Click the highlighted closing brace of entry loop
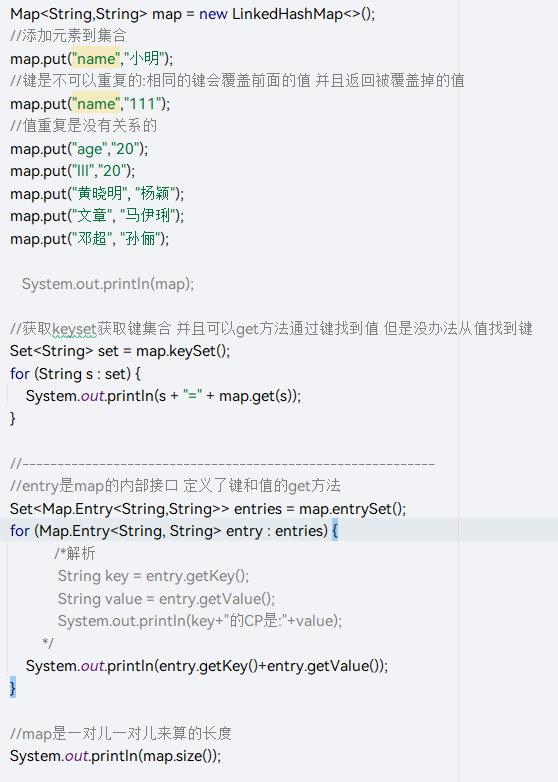The height and width of the screenshot is (782, 558). (13, 688)
